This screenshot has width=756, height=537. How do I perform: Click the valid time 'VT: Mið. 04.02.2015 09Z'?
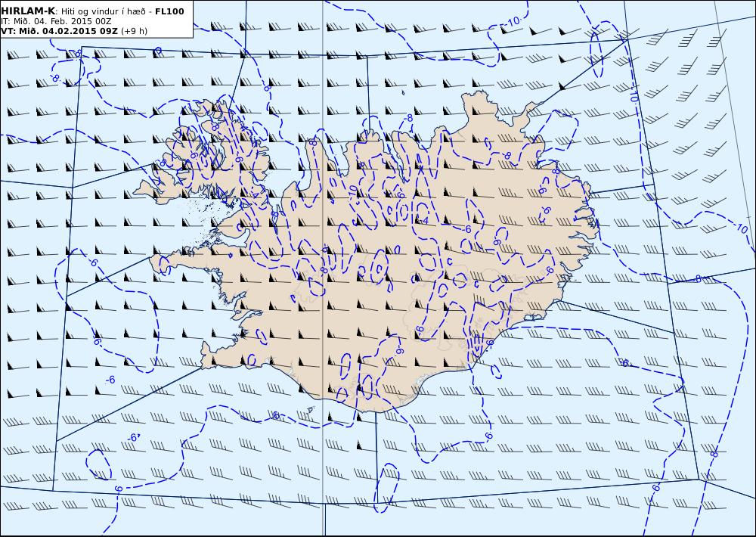click(59, 31)
